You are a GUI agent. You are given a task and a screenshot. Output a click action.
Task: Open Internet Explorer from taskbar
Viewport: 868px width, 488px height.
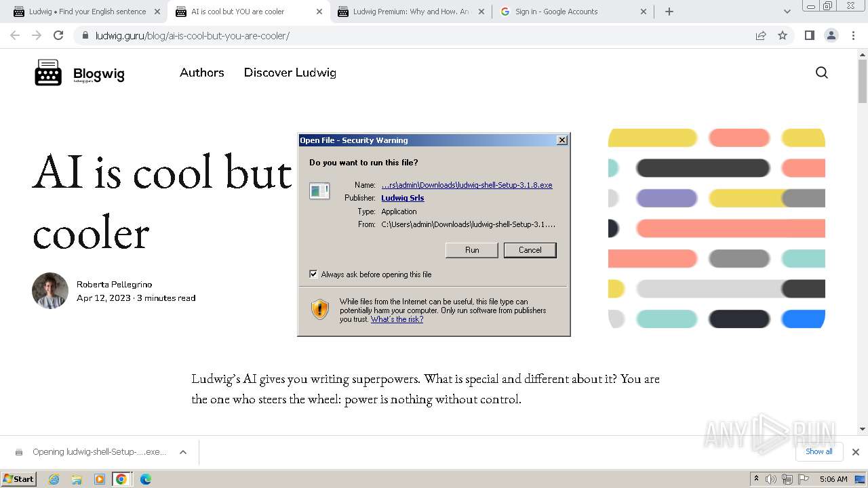pos(54,479)
